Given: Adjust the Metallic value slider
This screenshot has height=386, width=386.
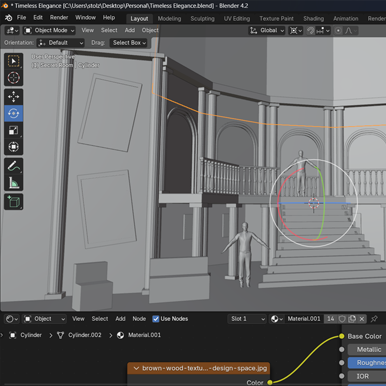Looking at the screenshot, I should (x=367, y=350).
